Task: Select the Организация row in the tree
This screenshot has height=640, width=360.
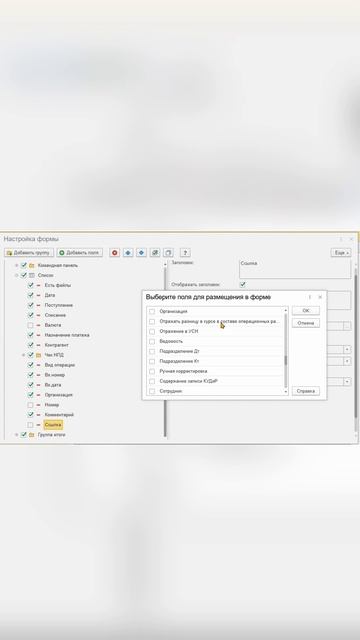Action: point(58,395)
